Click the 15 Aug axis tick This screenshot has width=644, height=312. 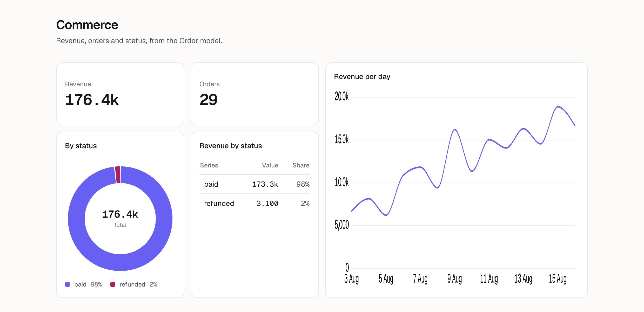click(558, 279)
